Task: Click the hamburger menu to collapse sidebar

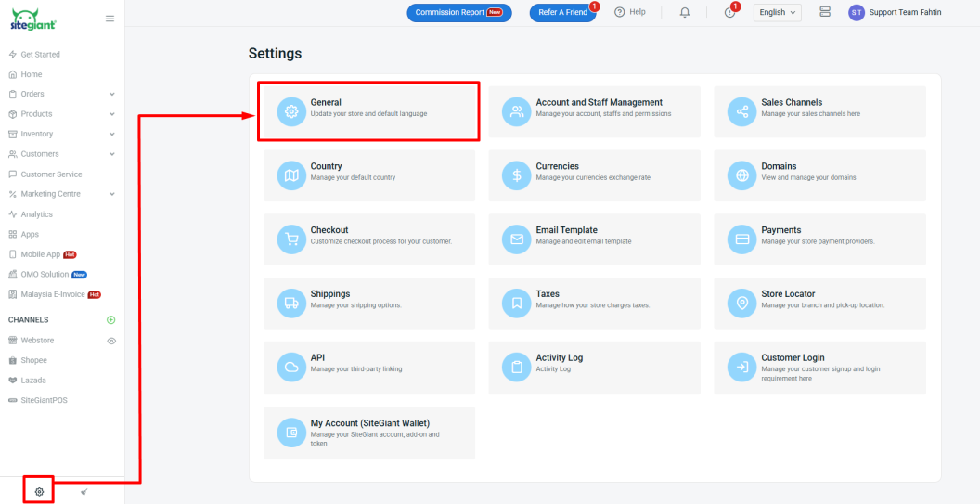Action: pyautogui.click(x=110, y=19)
